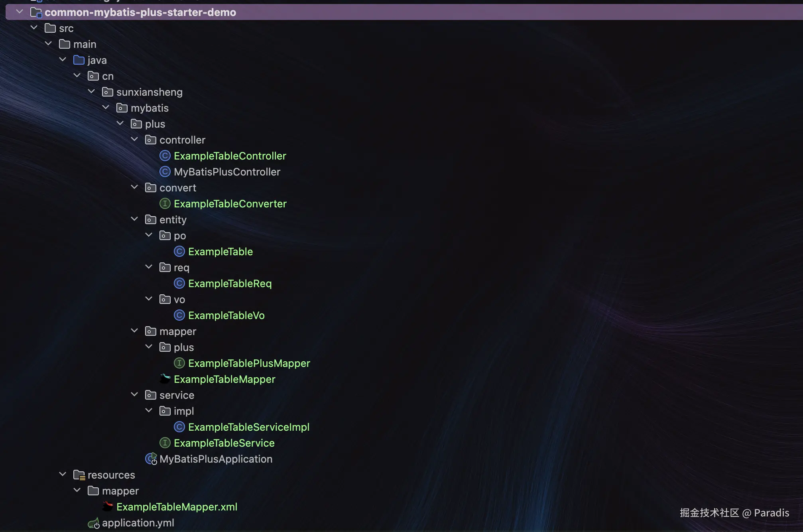Click the MyBatisPlusApplication run class icon
This screenshot has height=532, width=803.
[x=151, y=459]
